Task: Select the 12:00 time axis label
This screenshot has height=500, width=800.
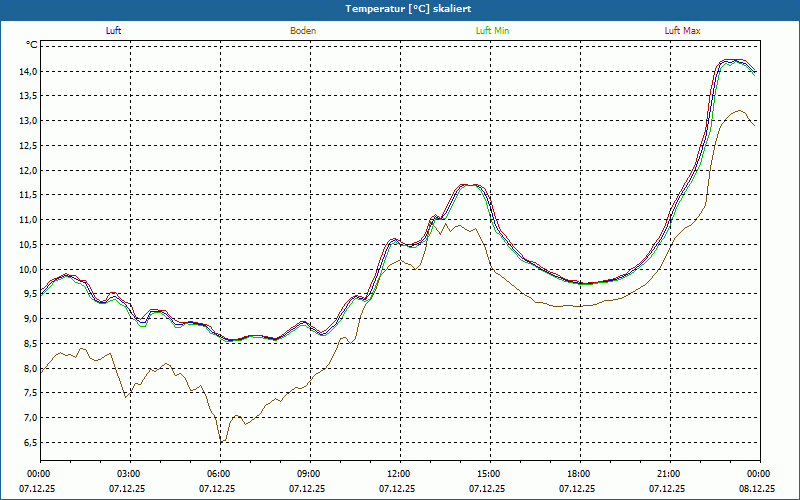Action: click(398, 474)
